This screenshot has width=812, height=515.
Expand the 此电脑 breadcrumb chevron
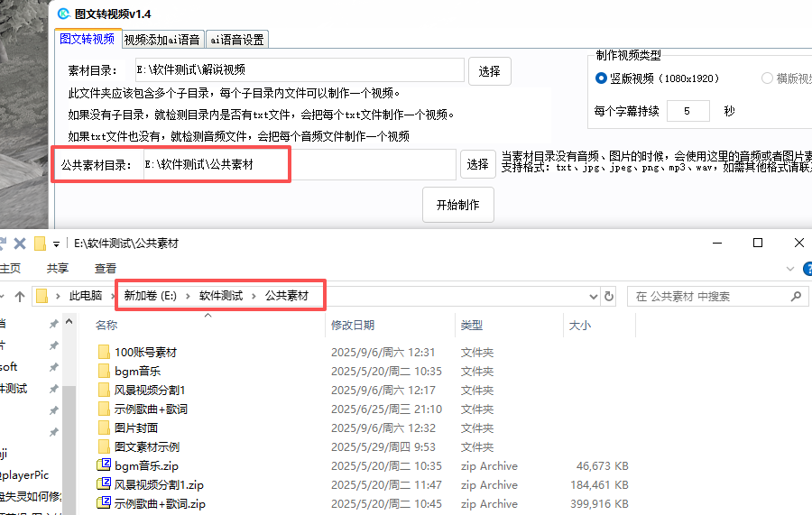pyautogui.click(x=112, y=296)
